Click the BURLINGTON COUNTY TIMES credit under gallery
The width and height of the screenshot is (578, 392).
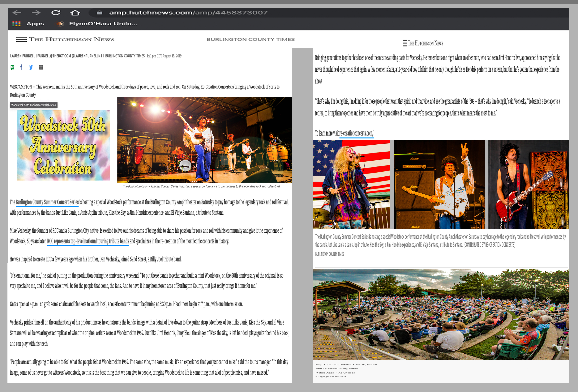point(330,254)
